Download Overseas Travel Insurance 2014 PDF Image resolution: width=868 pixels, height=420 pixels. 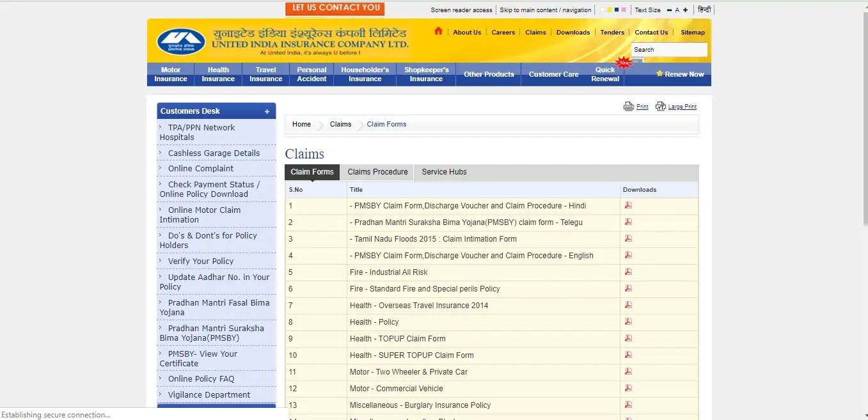[x=628, y=305]
